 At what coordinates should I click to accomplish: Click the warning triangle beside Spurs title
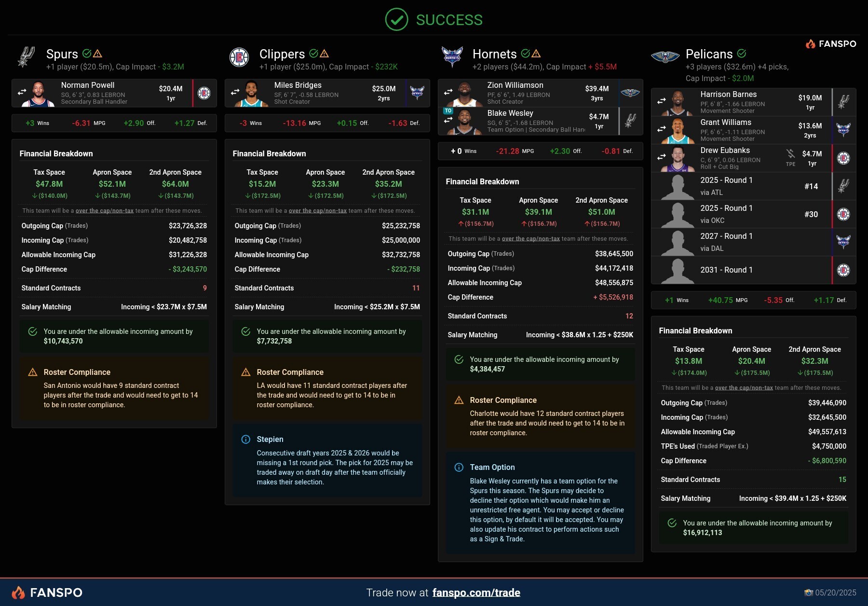(x=97, y=54)
